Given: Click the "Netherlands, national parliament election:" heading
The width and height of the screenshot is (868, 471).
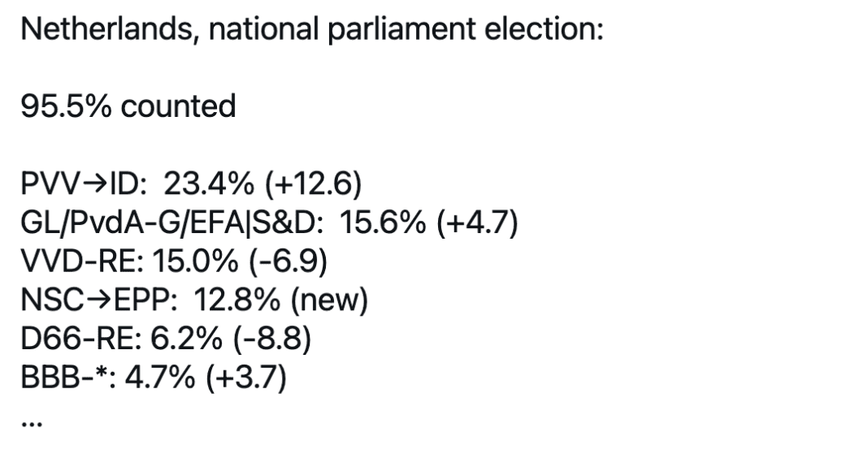Looking at the screenshot, I should tap(311, 29).
